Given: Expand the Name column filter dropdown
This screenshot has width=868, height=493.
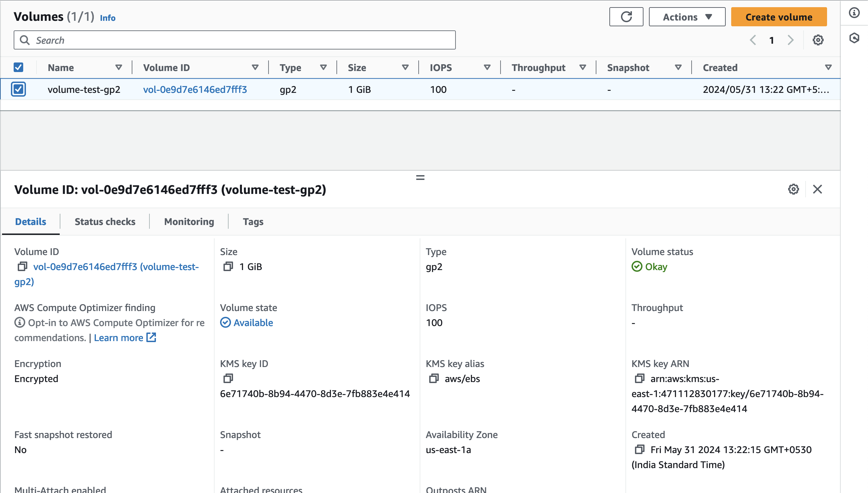Looking at the screenshot, I should (x=118, y=68).
